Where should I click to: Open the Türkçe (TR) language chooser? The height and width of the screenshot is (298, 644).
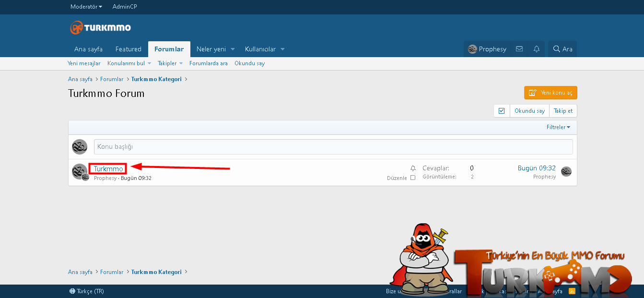pyautogui.click(x=87, y=291)
